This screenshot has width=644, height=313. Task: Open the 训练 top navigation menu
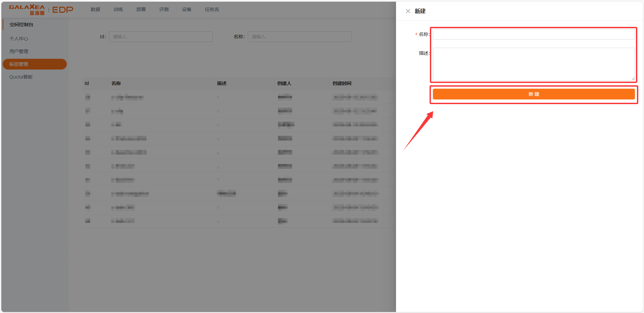[x=118, y=9]
